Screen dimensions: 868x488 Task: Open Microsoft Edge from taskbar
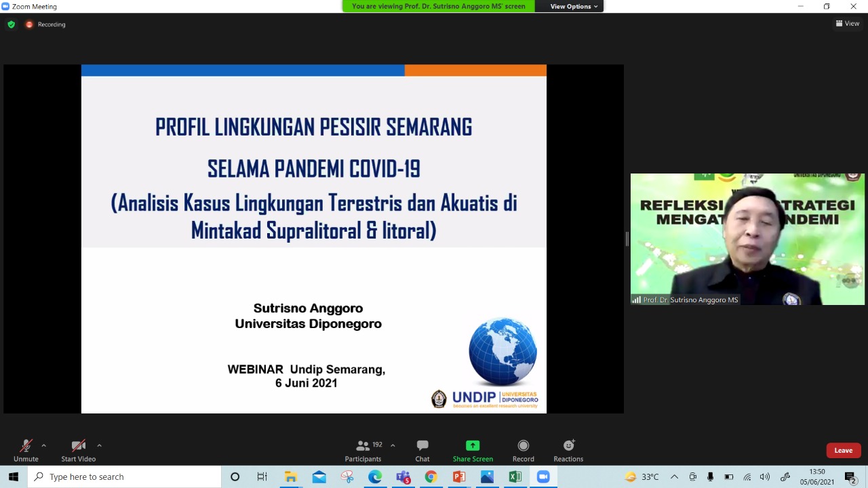point(375,476)
